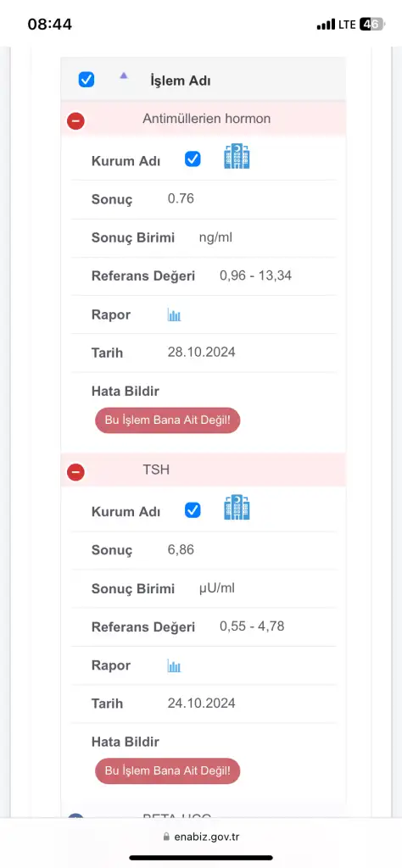Tap the enabiz.gov.tr address bar
Screen dimensions: 402x868
(x=201, y=837)
